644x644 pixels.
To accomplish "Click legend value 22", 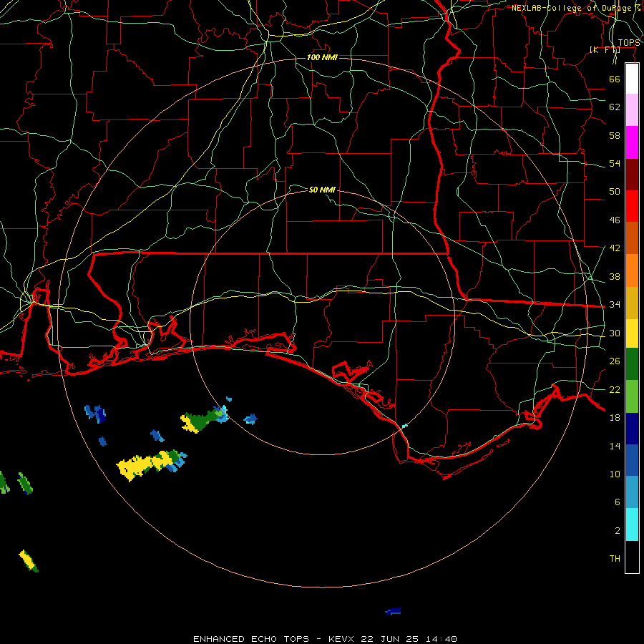I will tap(615, 389).
